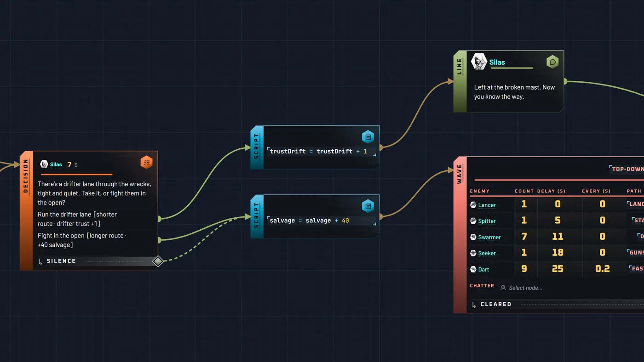Click the 'Fight in the open' option output port
This screenshot has height=362, width=644.
[x=159, y=240]
